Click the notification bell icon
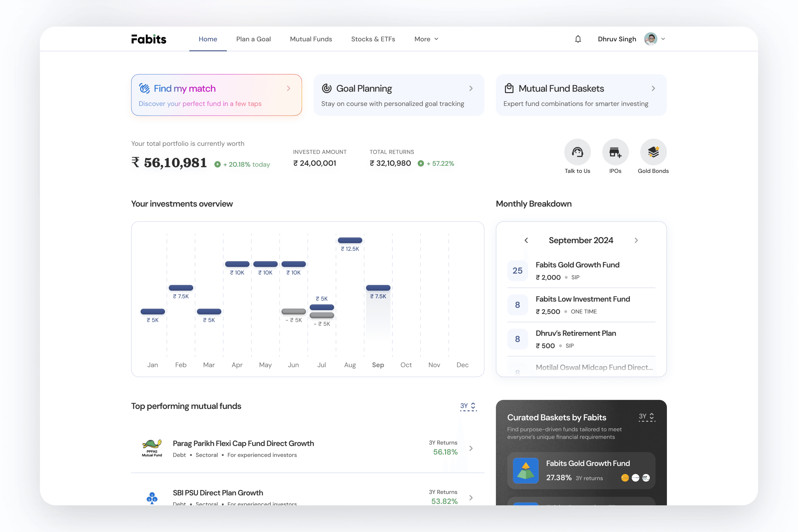 (578, 39)
